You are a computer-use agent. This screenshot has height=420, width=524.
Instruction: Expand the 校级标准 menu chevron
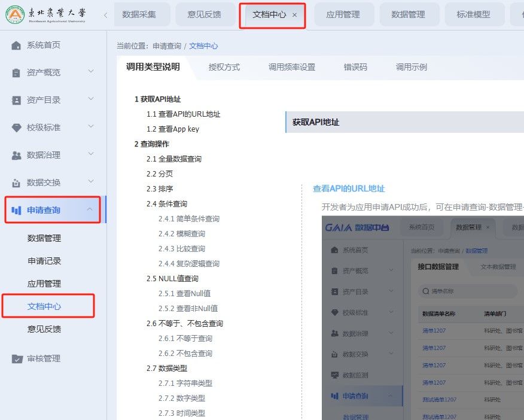click(x=91, y=127)
